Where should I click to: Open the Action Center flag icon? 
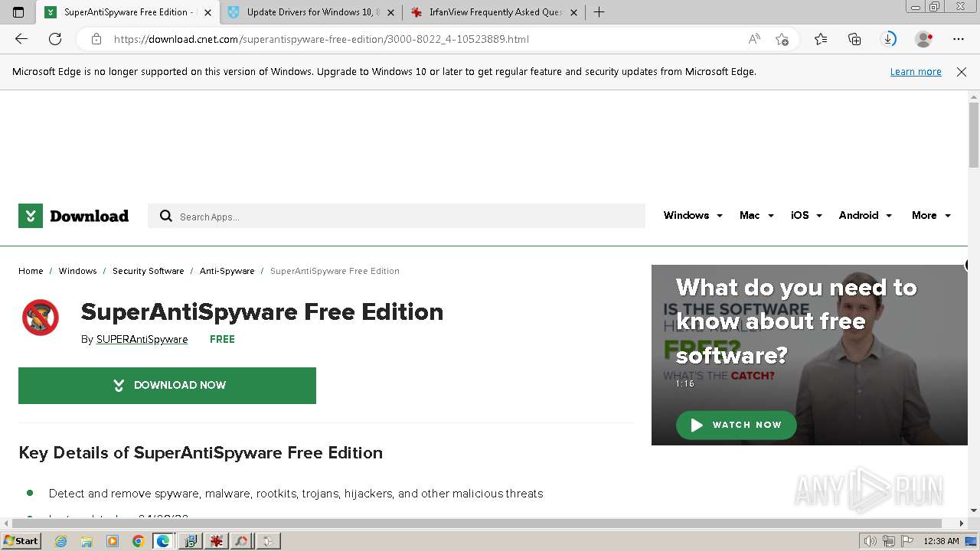(907, 541)
